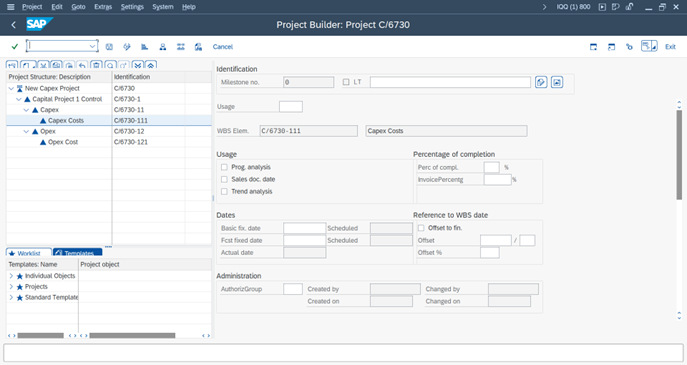Click the Templates Name column horizontal scrollbar
Screen dimensions: 687x365
click(40, 336)
